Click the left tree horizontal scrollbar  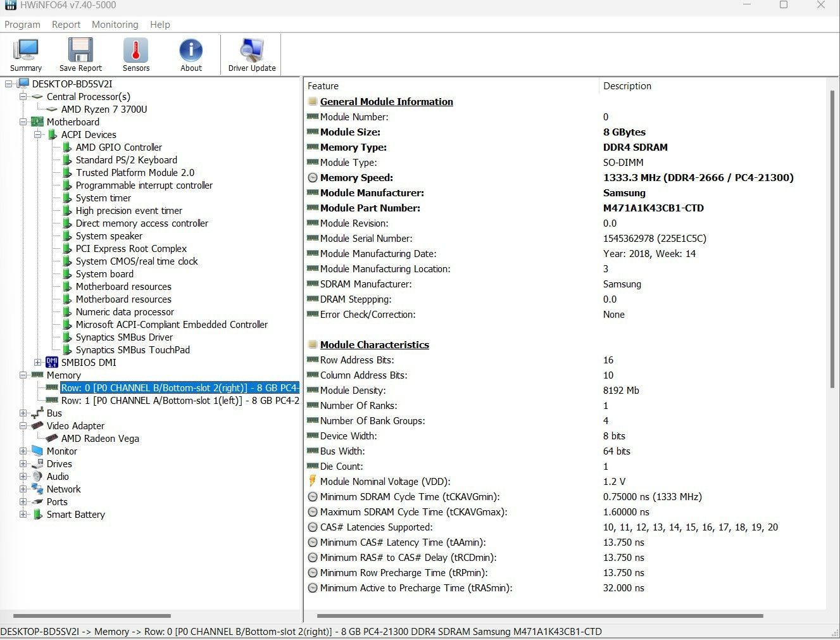coord(92,615)
